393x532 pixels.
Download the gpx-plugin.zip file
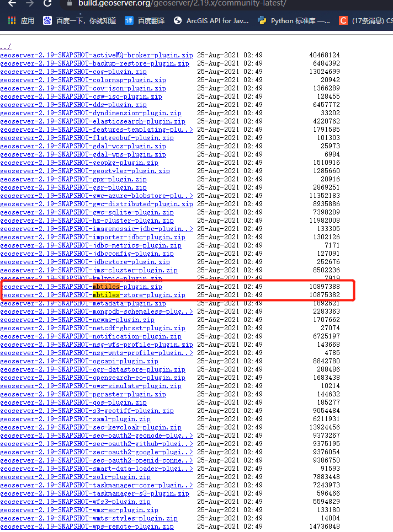click(73, 179)
